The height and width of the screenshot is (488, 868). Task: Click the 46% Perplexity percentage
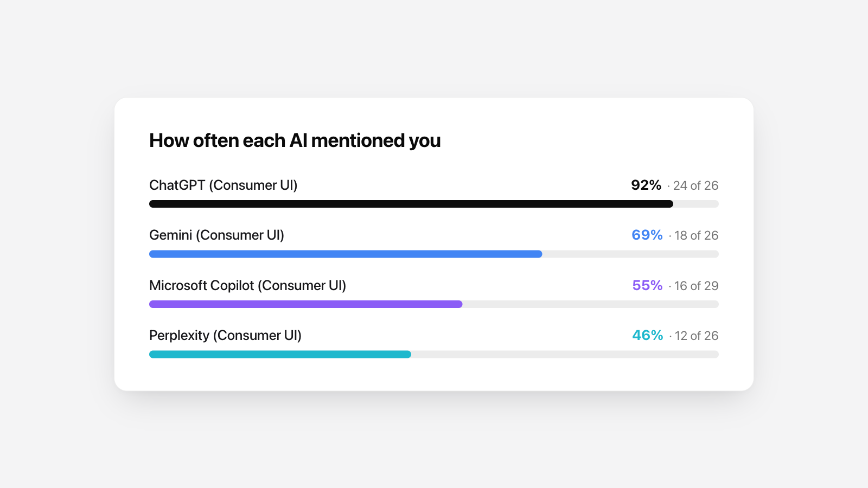[648, 336]
